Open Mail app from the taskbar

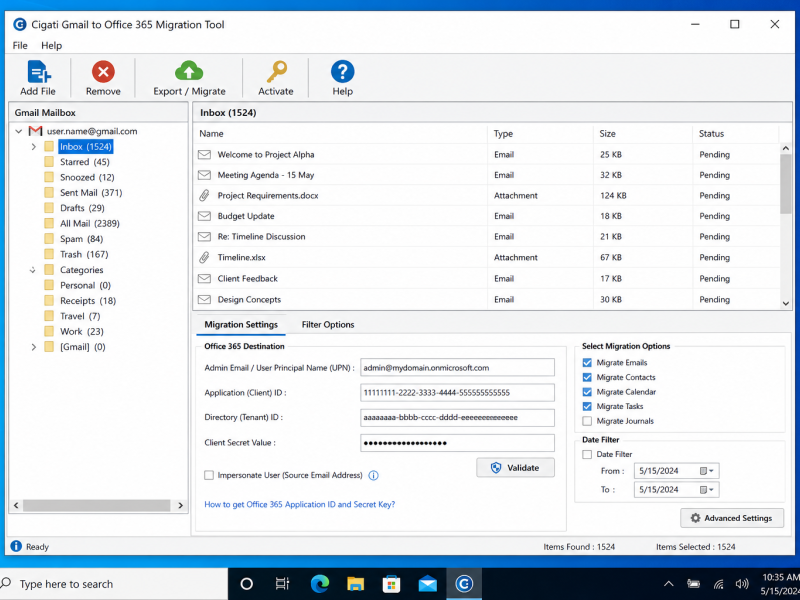pyautogui.click(x=428, y=584)
